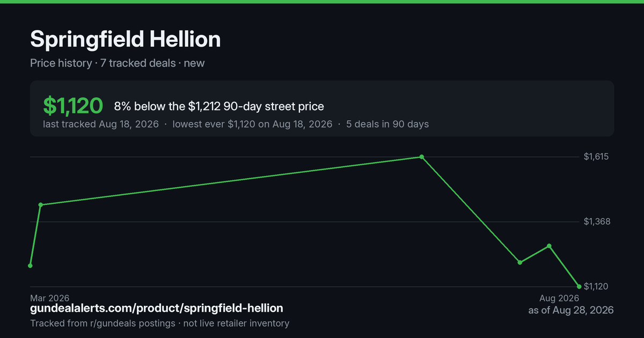The width and height of the screenshot is (644, 338).
Task: Click the 'as of Aug 28, 2026' text
Action: [x=571, y=310]
